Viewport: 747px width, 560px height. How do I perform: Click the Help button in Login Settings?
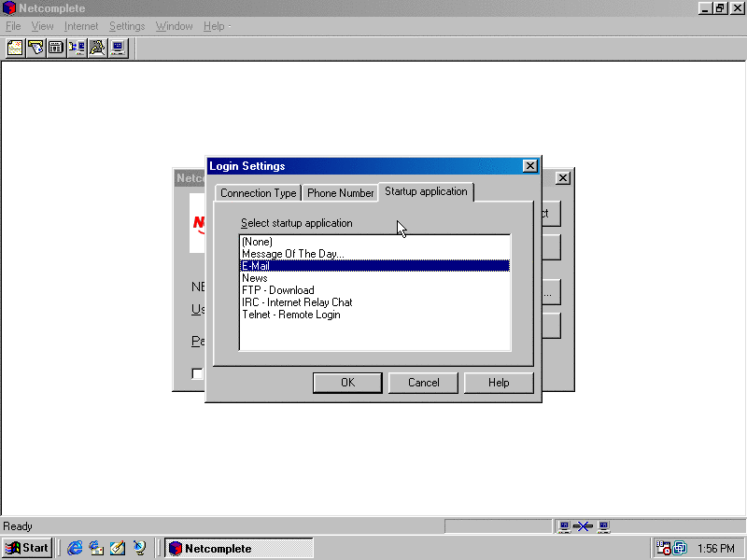(499, 383)
